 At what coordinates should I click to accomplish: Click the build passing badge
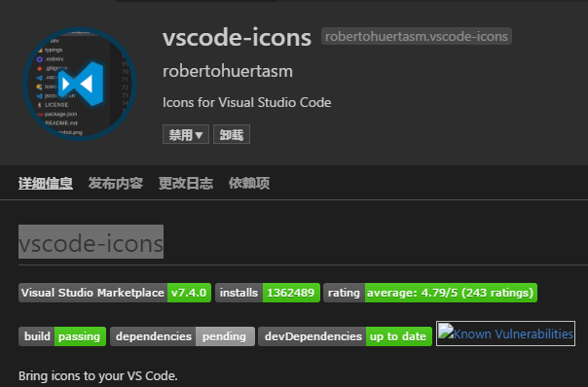[62, 336]
